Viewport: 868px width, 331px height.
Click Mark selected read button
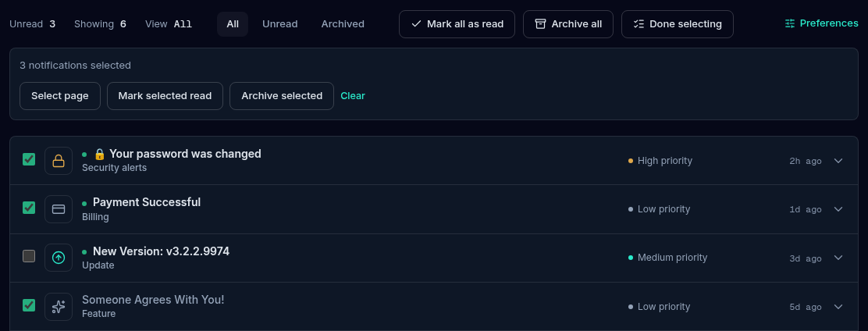[165, 96]
